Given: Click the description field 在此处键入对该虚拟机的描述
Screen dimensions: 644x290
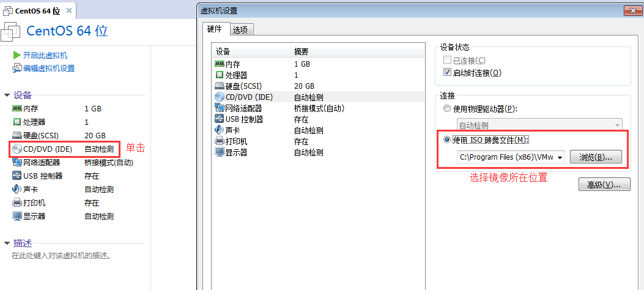Looking at the screenshot, I should click(62, 256).
